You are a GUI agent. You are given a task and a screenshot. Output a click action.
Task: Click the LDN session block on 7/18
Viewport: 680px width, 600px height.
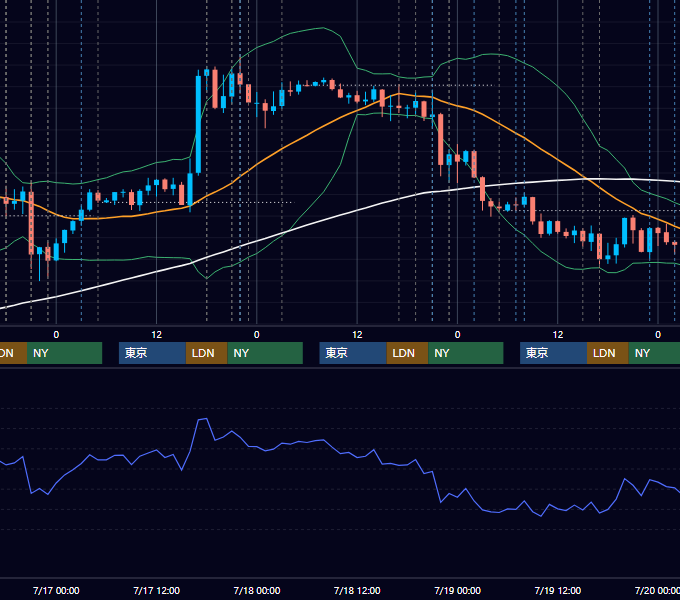(x=407, y=353)
